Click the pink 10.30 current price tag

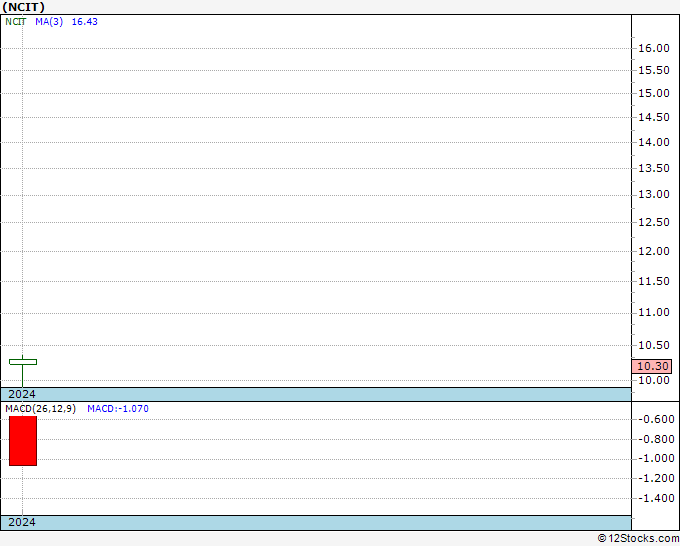click(652, 366)
